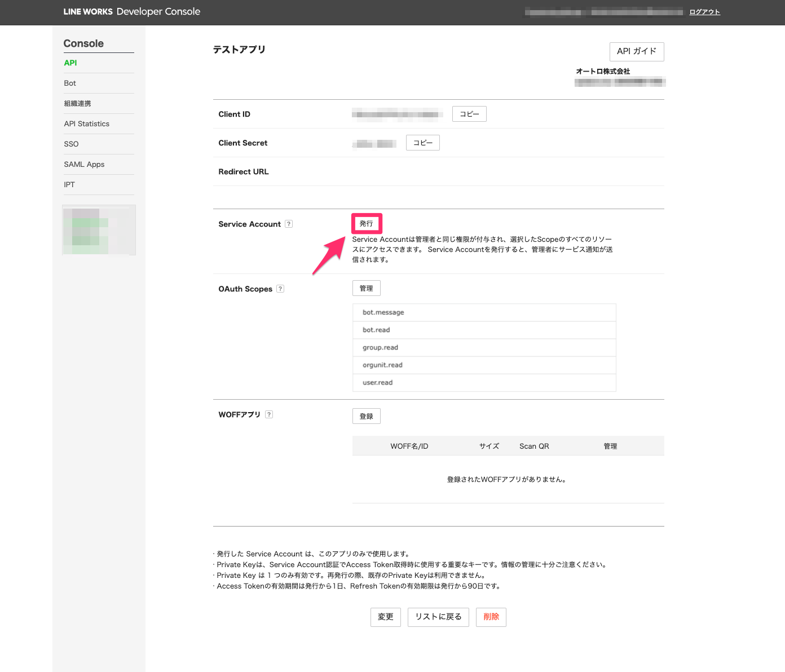Select API in the Console sidebar
The width and height of the screenshot is (785, 672).
pos(70,63)
